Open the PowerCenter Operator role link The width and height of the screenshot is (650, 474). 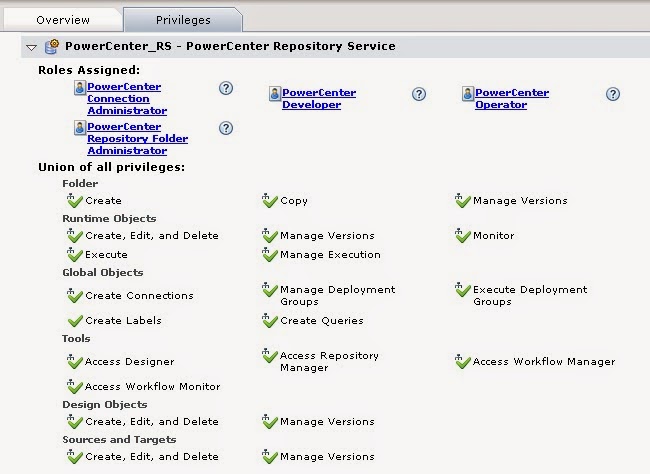(511, 98)
